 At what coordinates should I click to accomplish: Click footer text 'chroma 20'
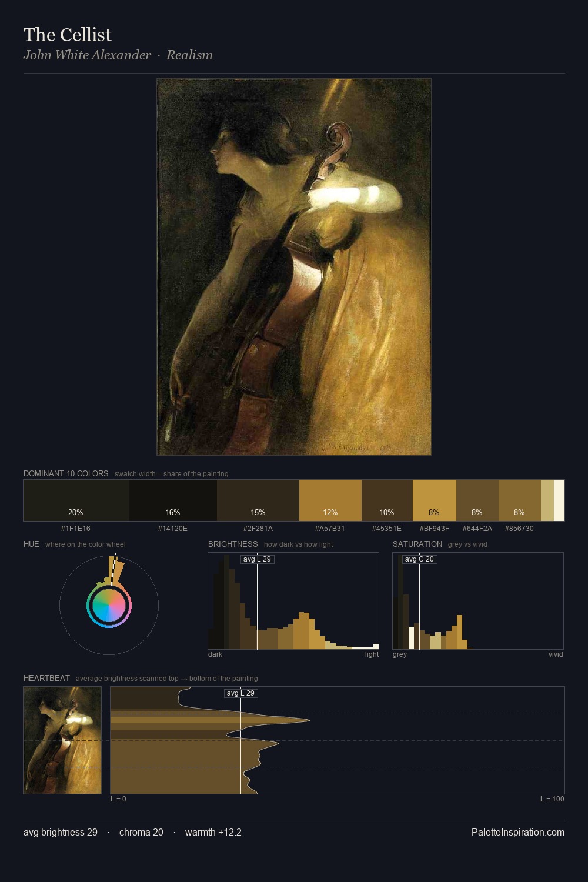[x=141, y=832]
